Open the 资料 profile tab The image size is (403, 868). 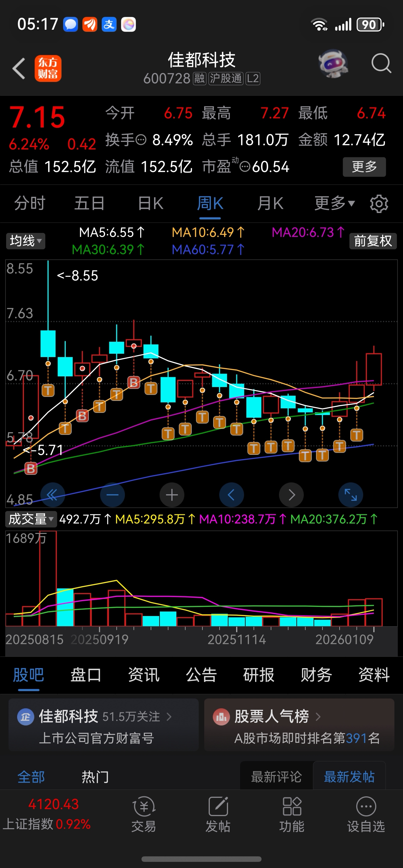[x=374, y=675]
